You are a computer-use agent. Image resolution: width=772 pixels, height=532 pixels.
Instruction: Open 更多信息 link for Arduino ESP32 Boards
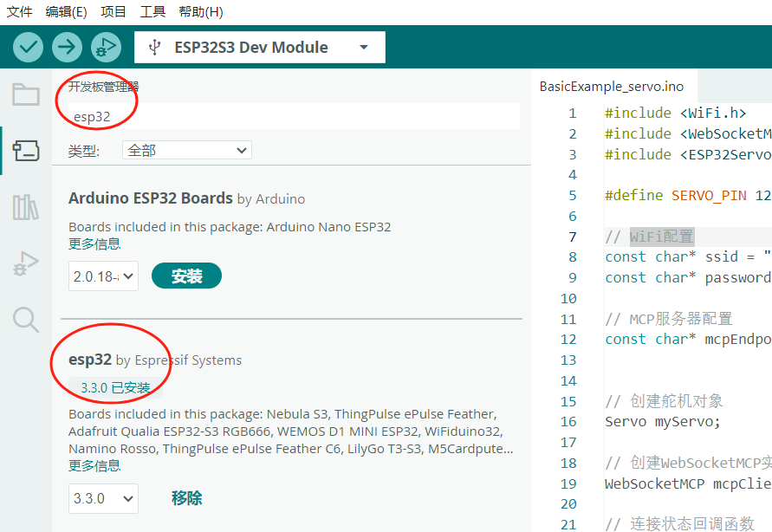[x=94, y=243]
